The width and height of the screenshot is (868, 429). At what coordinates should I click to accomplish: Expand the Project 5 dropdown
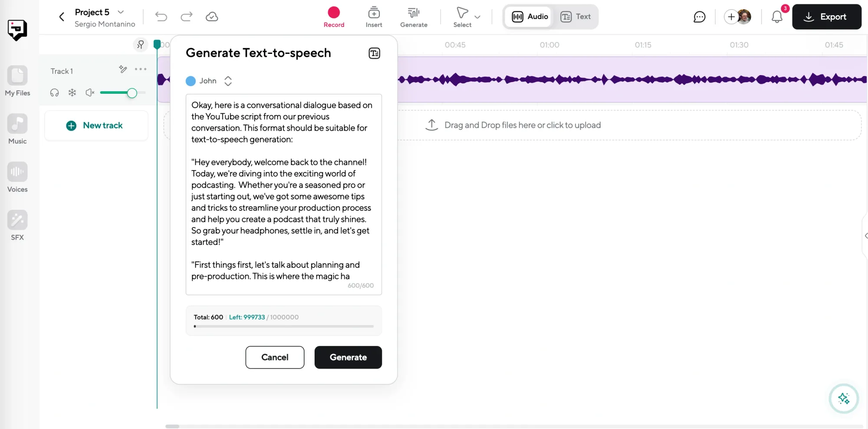point(121,12)
